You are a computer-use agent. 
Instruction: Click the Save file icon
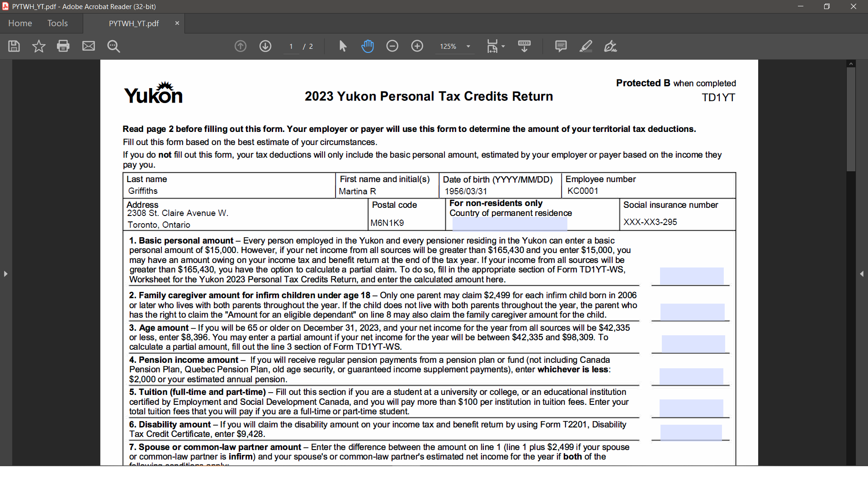pyautogui.click(x=14, y=46)
